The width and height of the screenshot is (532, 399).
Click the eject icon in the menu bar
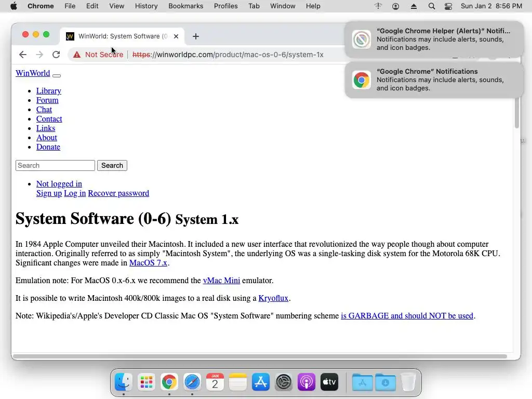coord(414,6)
